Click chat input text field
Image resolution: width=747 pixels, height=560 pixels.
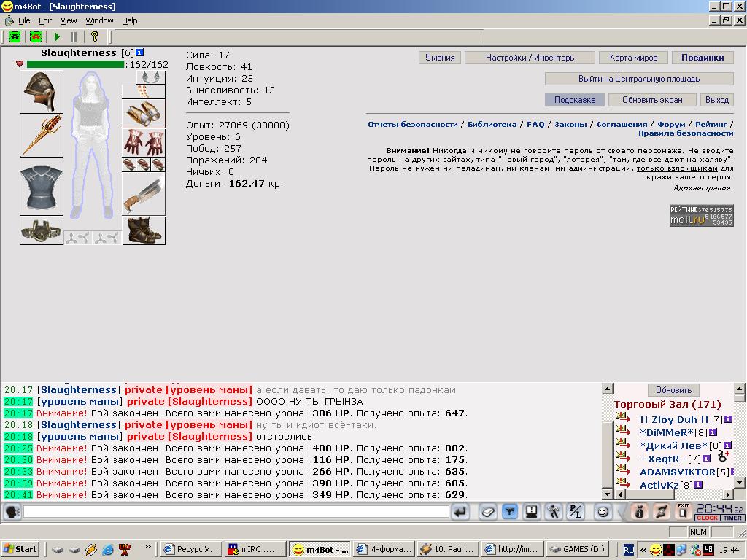tap(236, 512)
